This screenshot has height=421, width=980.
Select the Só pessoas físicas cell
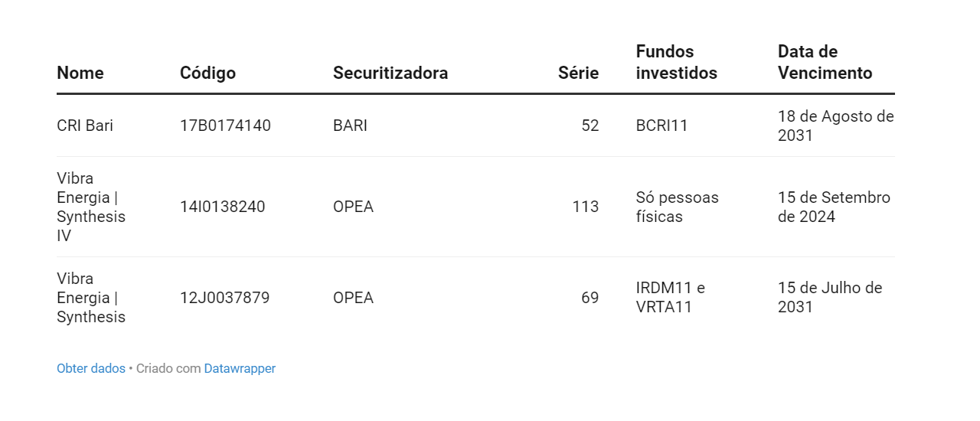(678, 207)
